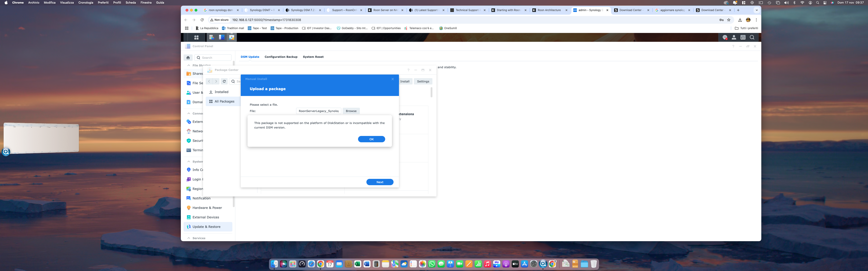Viewport: 868px width, 271px height.
Task: Switch to the Configuration Backup tab
Action: point(281,57)
